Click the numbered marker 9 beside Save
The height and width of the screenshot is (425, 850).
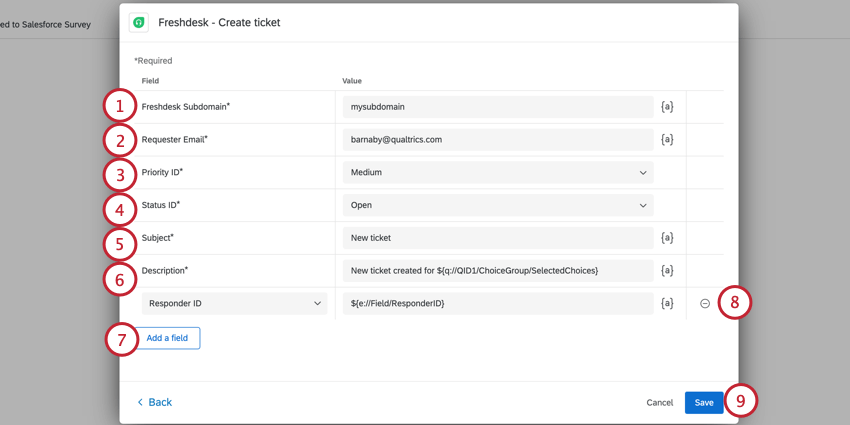[740, 401]
